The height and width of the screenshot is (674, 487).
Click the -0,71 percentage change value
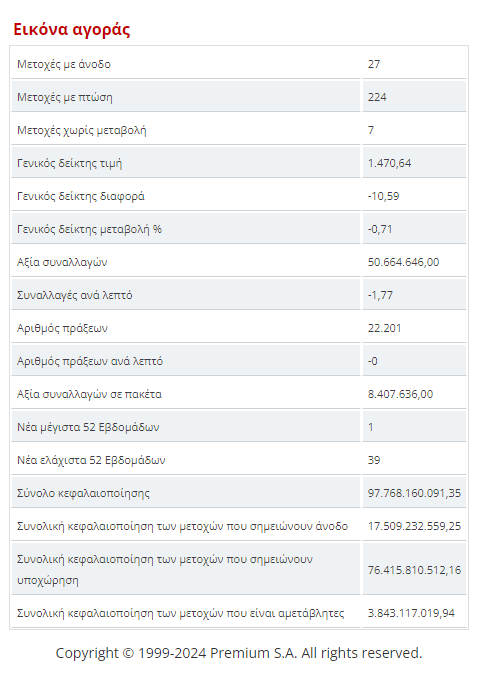coord(380,229)
